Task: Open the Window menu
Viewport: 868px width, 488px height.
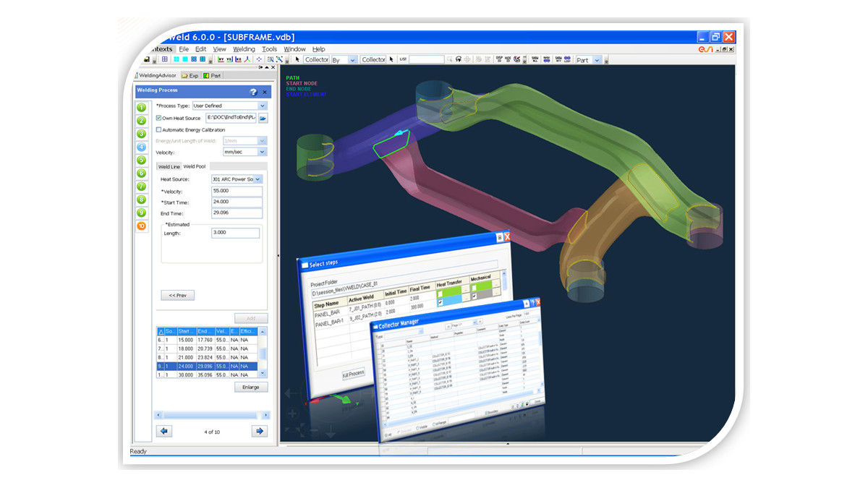Action: pos(294,49)
